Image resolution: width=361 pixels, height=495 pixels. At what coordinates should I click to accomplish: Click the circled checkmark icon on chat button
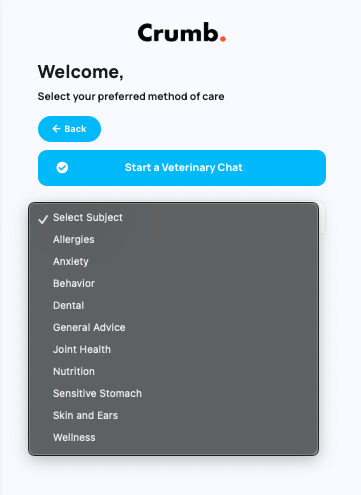pyautogui.click(x=62, y=167)
